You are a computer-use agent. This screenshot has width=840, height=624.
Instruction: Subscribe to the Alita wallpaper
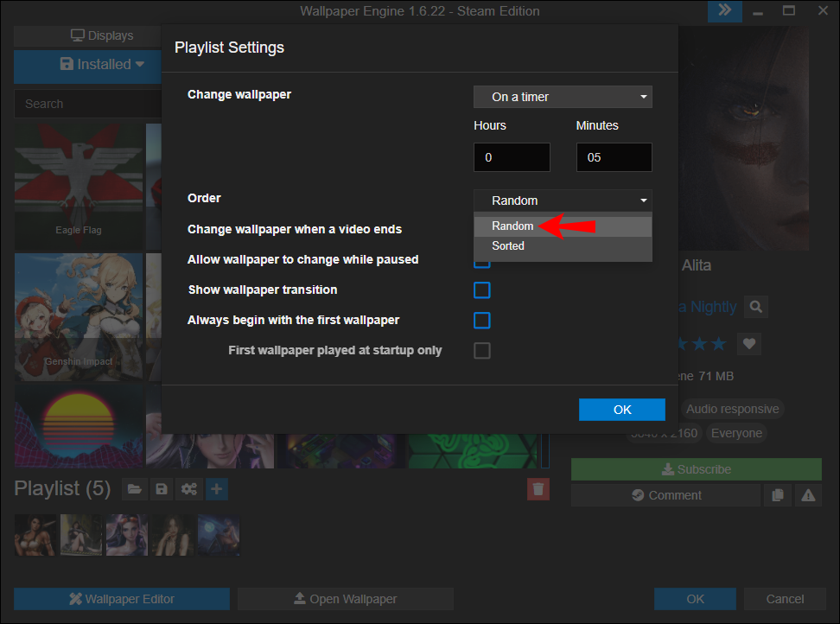coord(696,469)
